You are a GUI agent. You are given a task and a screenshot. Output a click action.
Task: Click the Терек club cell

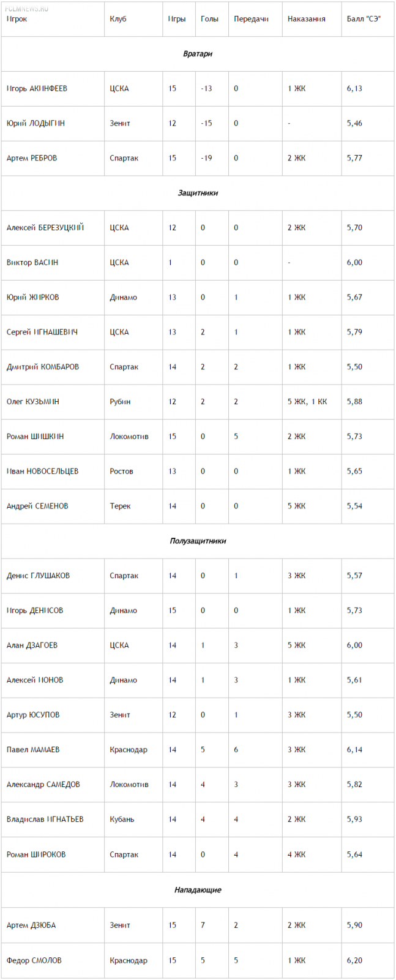pyautogui.click(x=120, y=506)
